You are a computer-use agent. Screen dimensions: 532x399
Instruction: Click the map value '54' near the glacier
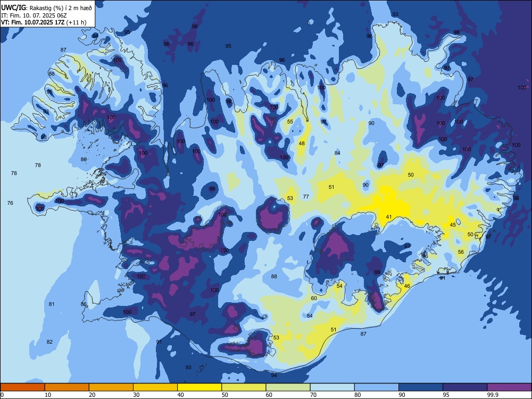point(339,286)
